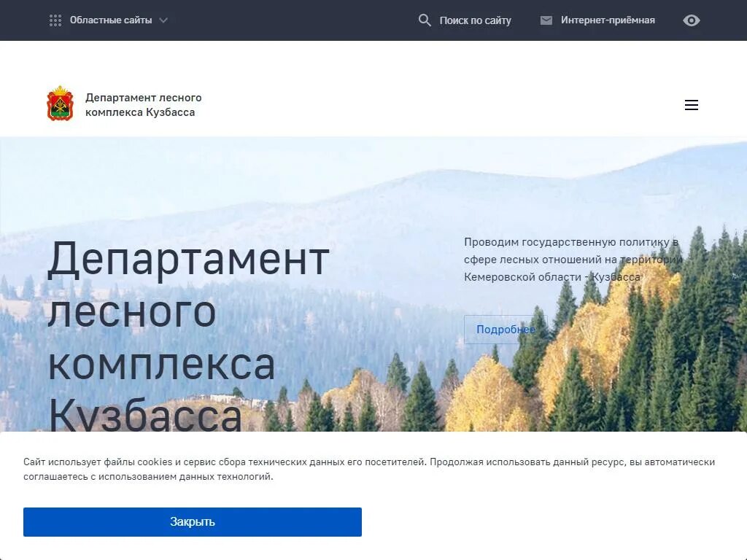Click the Подробнее button
This screenshot has width=747, height=560.
[506, 329]
